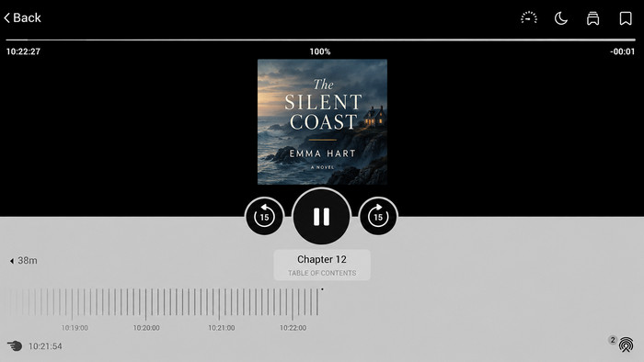Open the AirPlay audio output icon
The image size is (644, 362).
[x=626, y=345]
